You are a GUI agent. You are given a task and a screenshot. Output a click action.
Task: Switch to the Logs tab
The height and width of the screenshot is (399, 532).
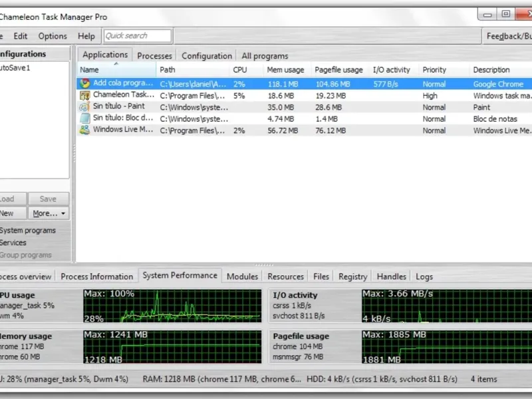click(x=424, y=277)
